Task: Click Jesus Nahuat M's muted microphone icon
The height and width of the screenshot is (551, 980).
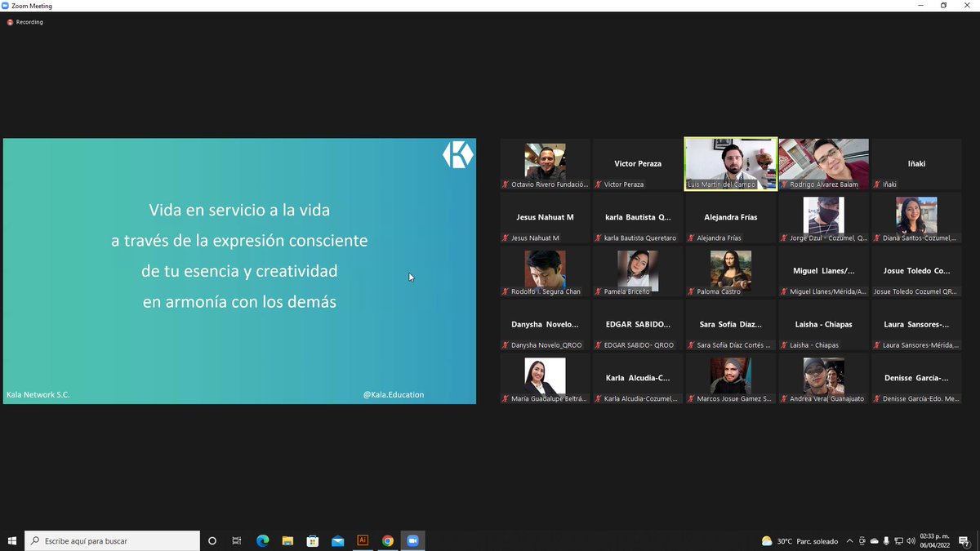Action: 506,238
